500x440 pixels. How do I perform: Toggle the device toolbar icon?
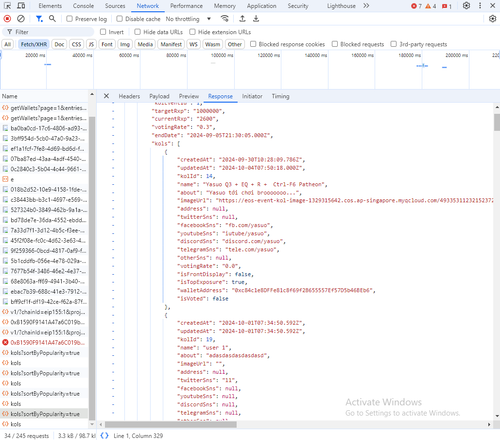[21, 6]
